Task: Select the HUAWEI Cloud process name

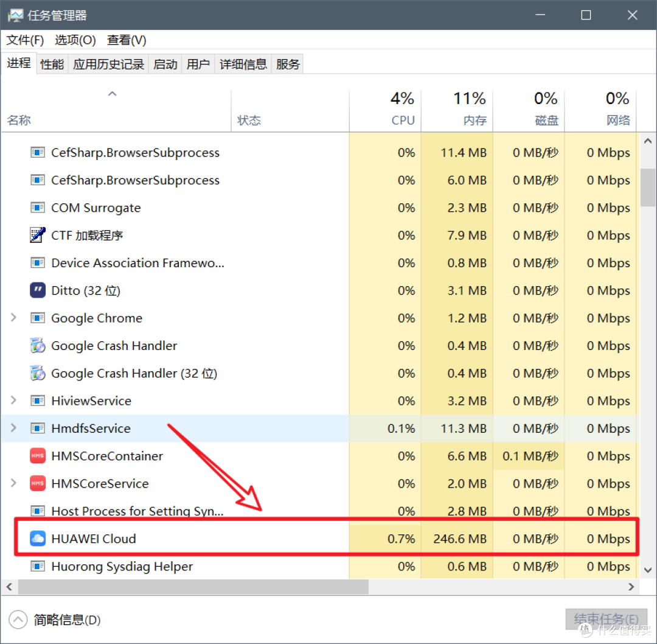Action: (94, 539)
